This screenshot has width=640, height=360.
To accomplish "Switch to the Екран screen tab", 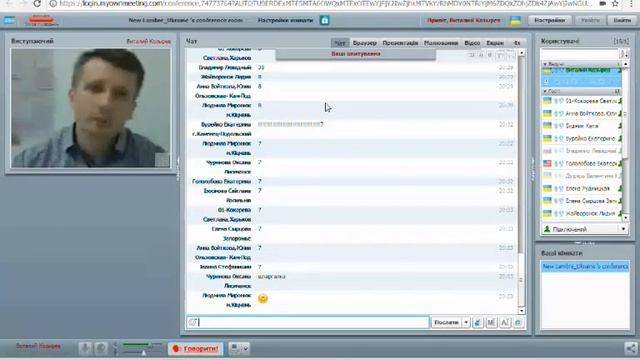I will [495, 43].
